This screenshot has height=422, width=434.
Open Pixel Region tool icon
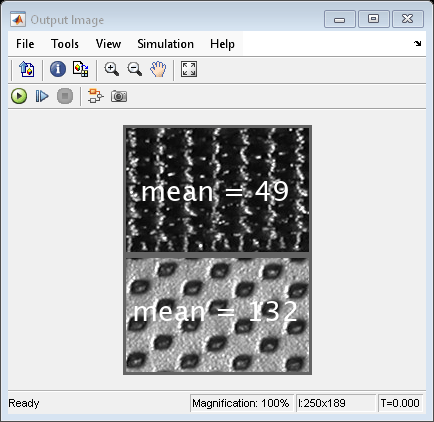pos(80,69)
